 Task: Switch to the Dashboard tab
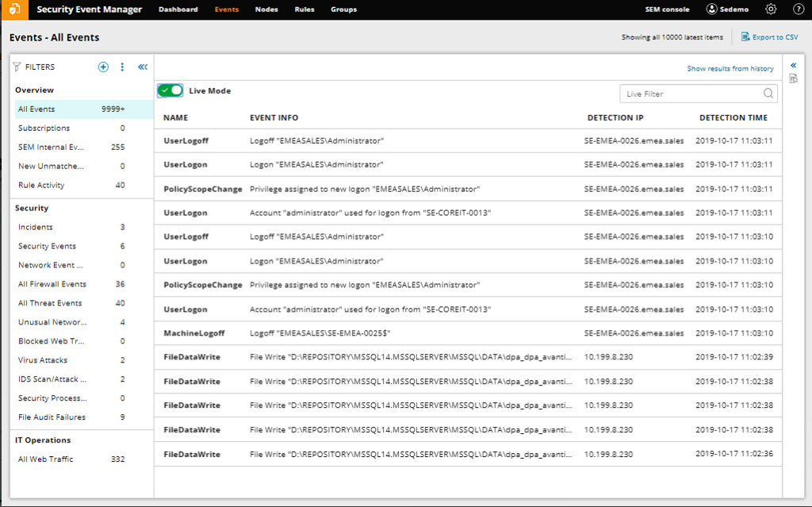pyautogui.click(x=178, y=10)
